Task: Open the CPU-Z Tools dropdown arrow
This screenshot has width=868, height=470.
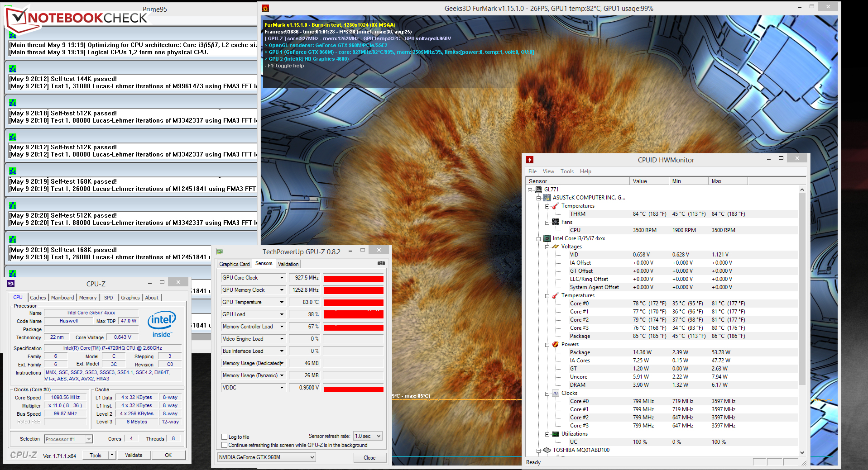Action: 112,455
